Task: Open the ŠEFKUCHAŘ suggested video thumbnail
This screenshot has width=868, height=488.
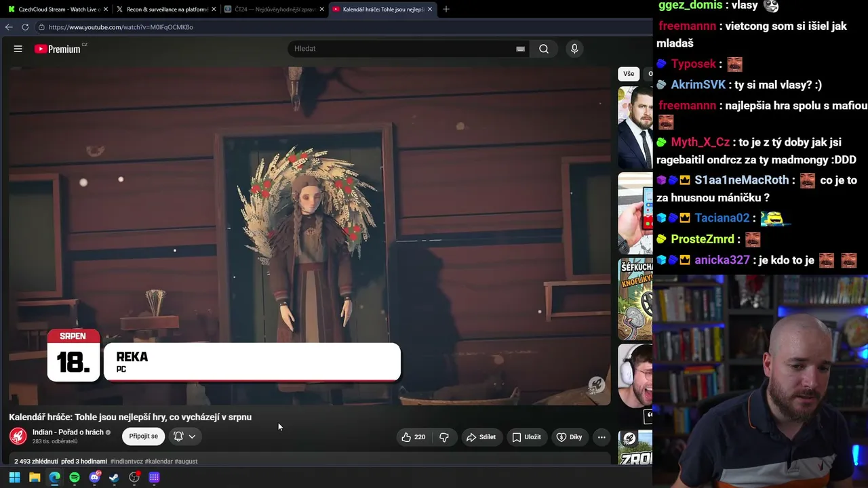Action: pyautogui.click(x=635, y=300)
